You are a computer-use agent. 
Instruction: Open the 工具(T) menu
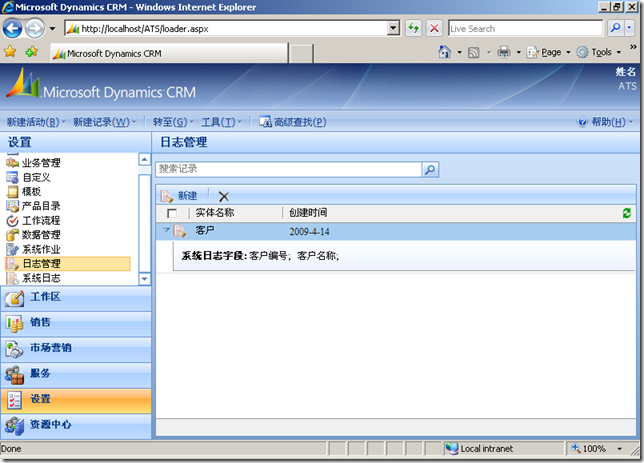pos(221,122)
